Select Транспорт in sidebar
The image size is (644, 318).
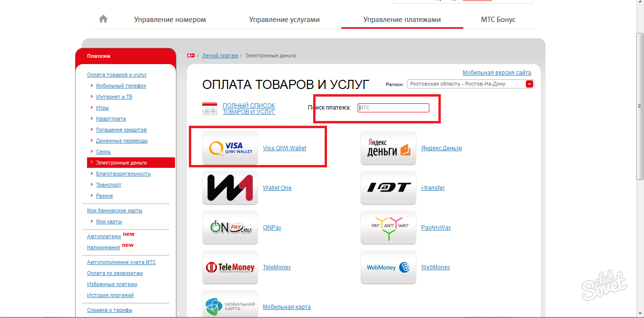109,185
